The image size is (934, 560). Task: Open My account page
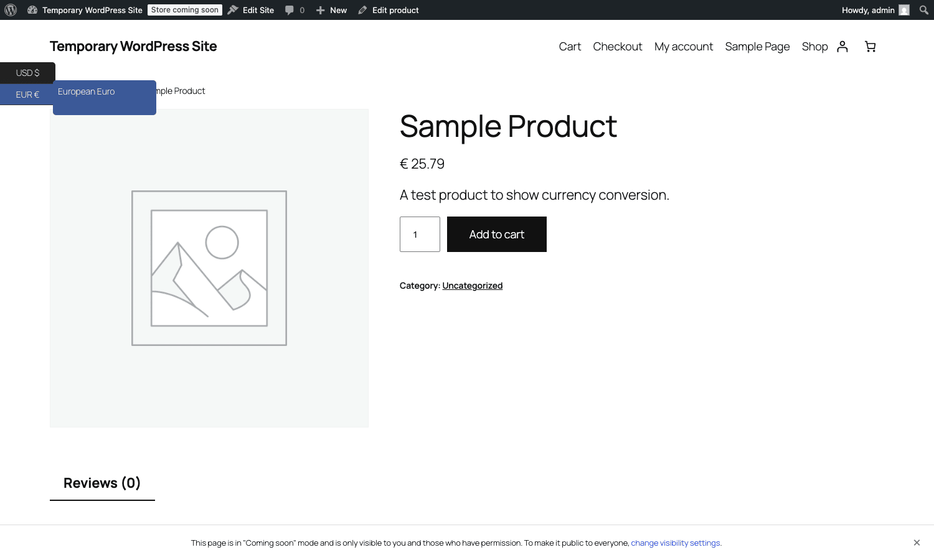pos(684,47)
